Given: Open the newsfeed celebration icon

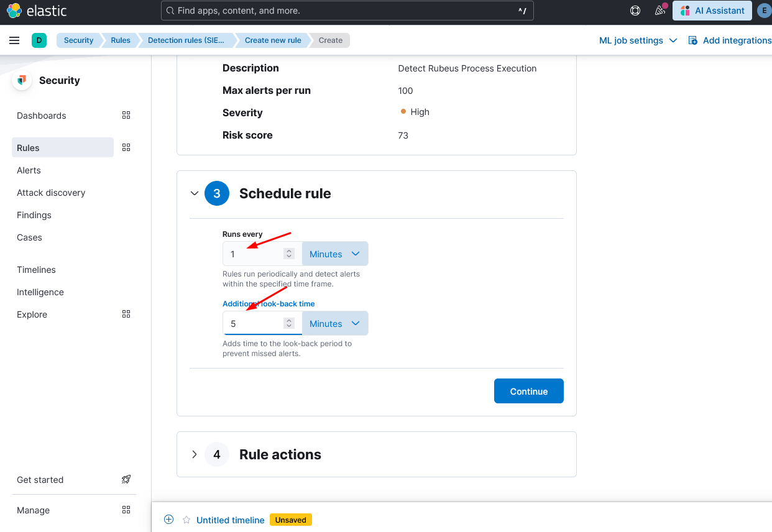Looking at the screenshot, I should click(x=659, y=11).
